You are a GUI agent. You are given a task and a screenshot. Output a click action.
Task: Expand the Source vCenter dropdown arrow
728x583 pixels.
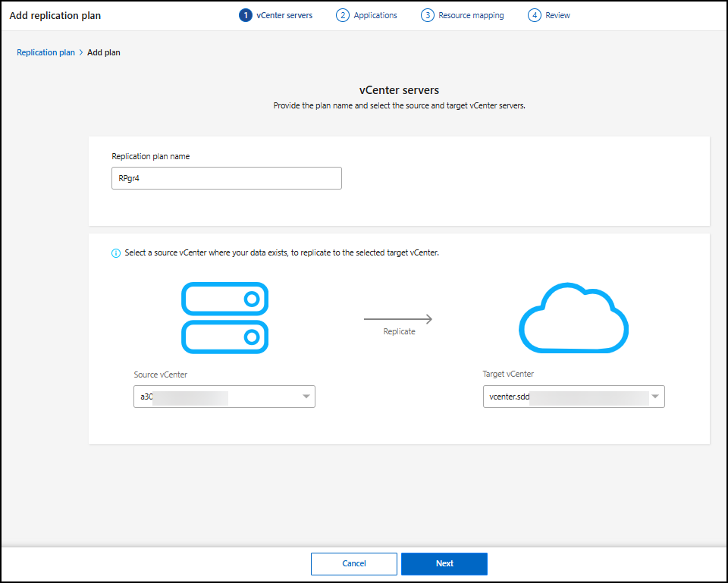coord(306,397)
